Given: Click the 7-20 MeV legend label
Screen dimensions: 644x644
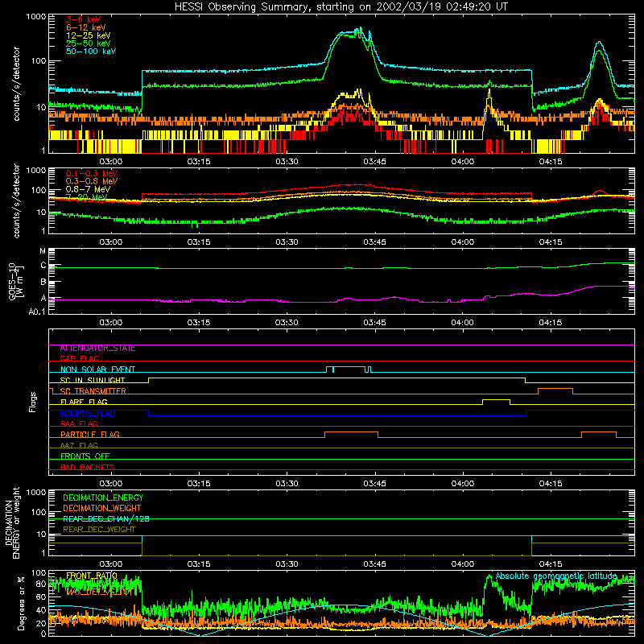Looking at the screenshot, I should pyautogui.click(x=87, y=197).
